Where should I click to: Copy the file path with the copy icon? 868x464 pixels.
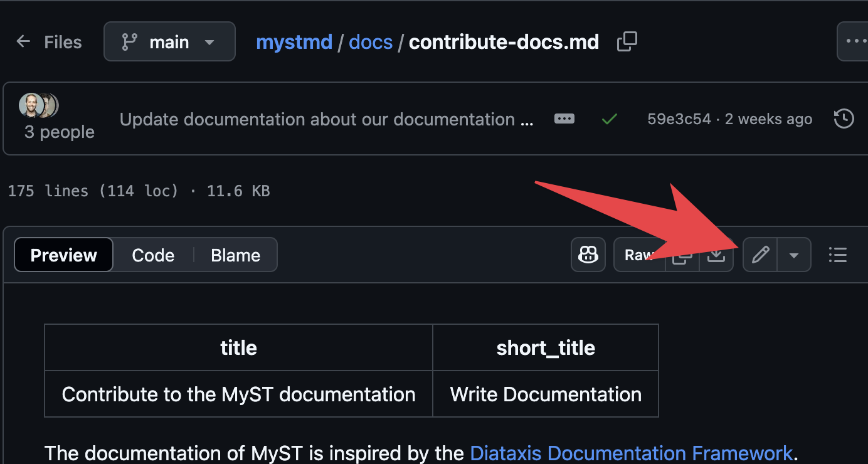pyautogui.click(x=627, y=41)
